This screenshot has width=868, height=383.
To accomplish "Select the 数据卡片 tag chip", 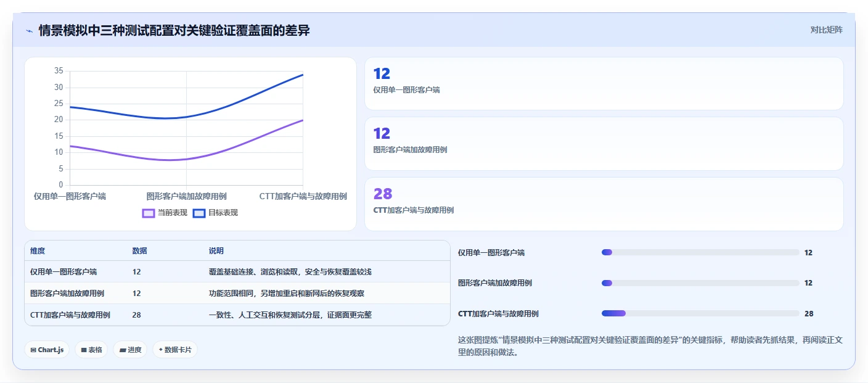I will tap(175, 350).
